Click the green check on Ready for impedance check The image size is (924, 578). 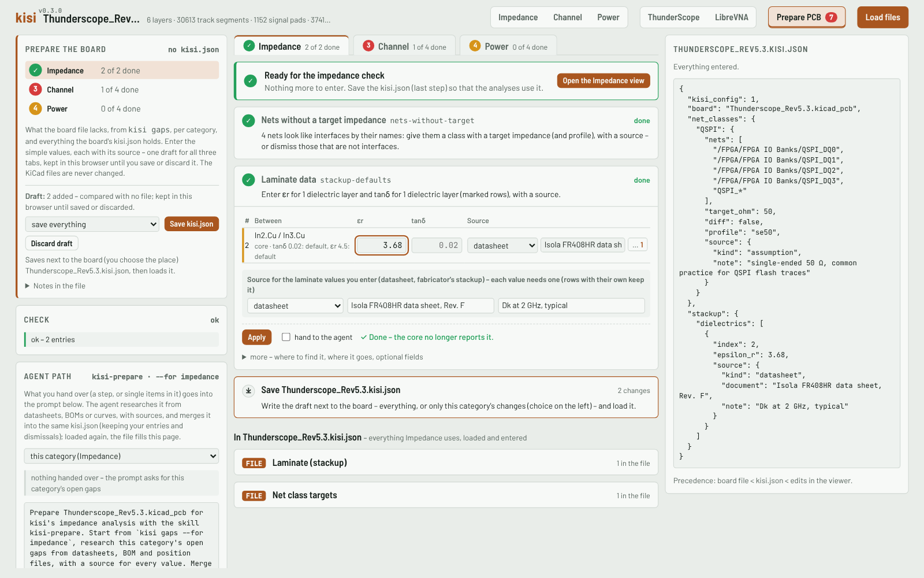click(x=251, y=81)
